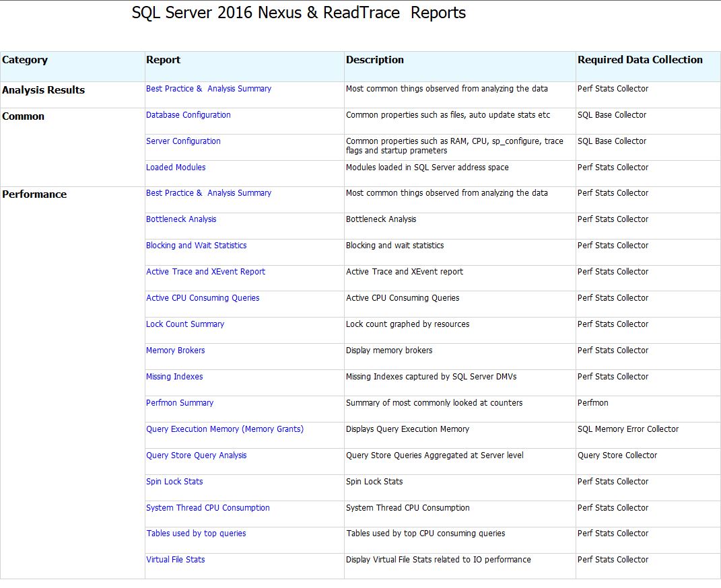This screenshot has height=588, width=721.
Task: Open the Lock Count Summary report
Action: click(185, 324)
